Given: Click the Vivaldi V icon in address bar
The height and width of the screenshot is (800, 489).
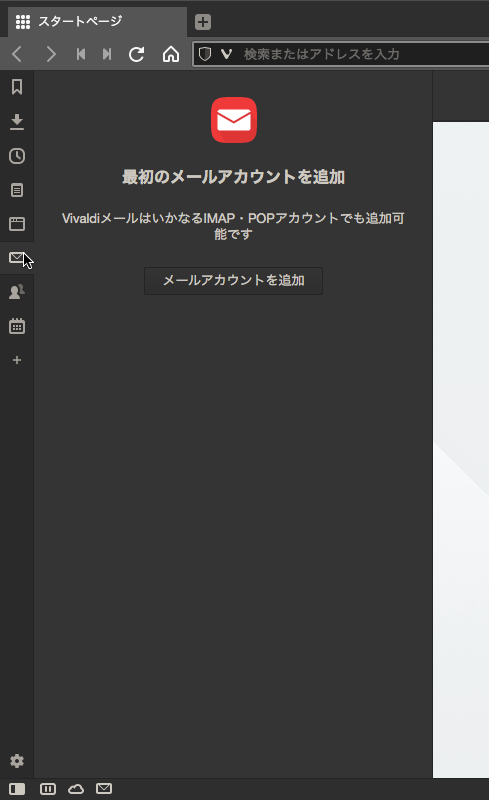Looking at the screenshot, I should (x=226, y=54).
